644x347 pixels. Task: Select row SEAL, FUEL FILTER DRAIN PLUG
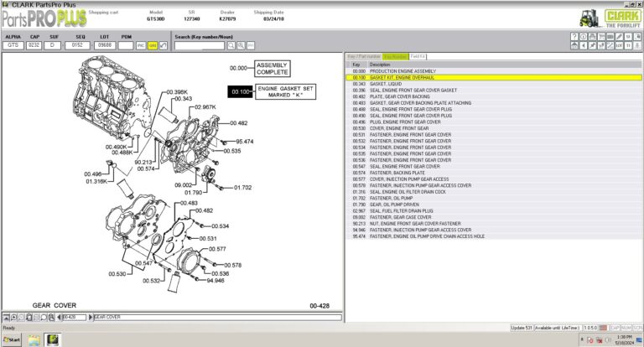pos(493,210)
